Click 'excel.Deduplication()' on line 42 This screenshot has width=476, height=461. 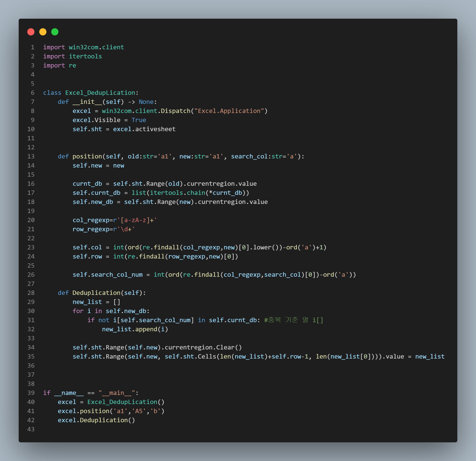coord(96,421)
